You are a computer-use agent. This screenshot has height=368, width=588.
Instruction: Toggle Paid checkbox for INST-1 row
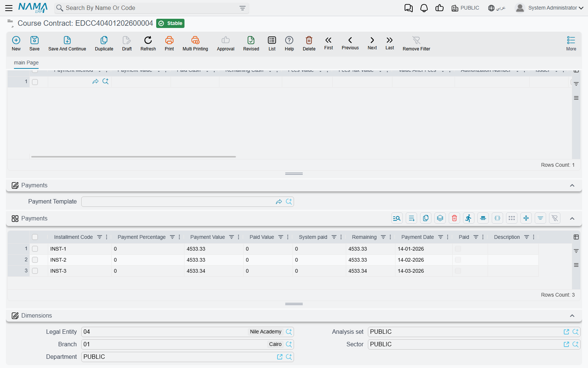[458, 249]
